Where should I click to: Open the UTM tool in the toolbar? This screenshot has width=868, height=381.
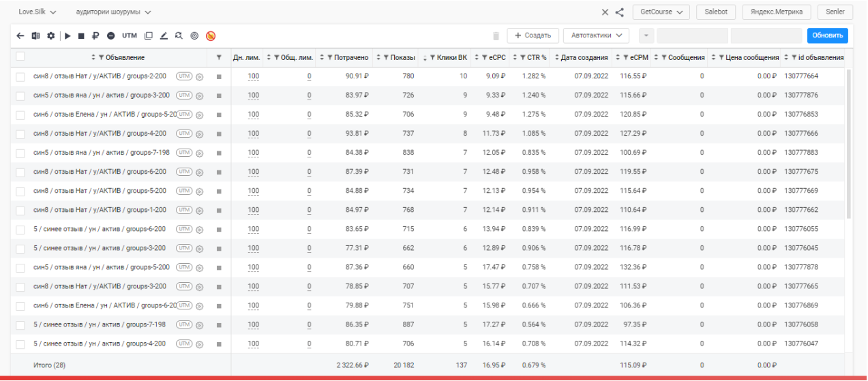point(130,35)
